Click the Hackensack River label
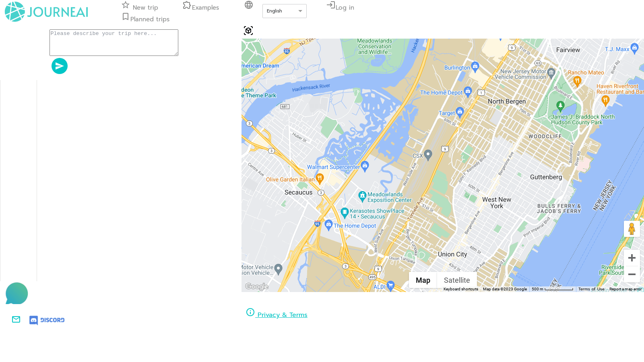Screen dimensions: 644x362 pos(311,88)
